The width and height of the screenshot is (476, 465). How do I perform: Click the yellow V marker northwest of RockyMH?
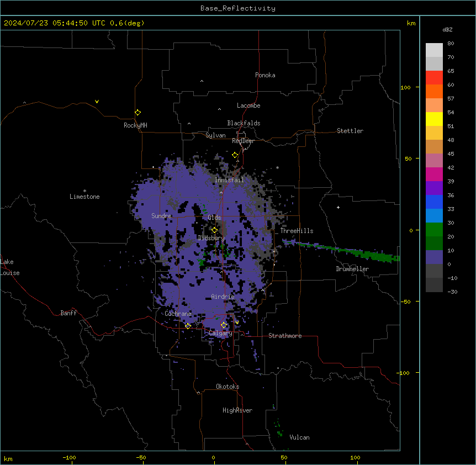tap(97, 102)
